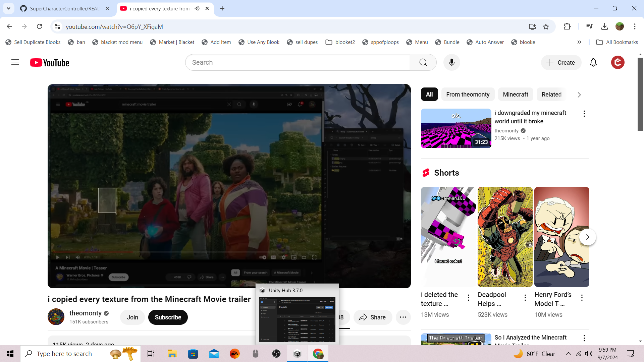644x362 pixels.
Task: Open Chrome extensions puzzle icon
Action: pos(567,26)
